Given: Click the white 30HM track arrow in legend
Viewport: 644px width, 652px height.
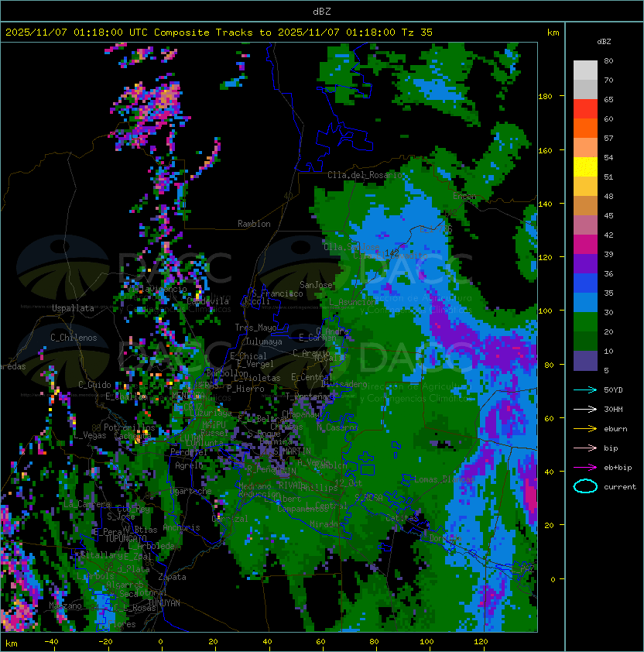Looking at the screenshot, I should tap(585, 409).
